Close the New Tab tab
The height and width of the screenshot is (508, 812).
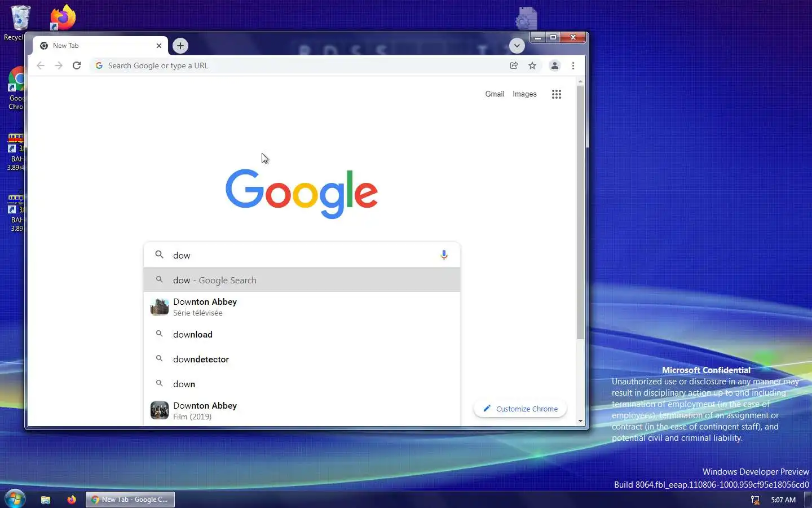tap(159, 46)
